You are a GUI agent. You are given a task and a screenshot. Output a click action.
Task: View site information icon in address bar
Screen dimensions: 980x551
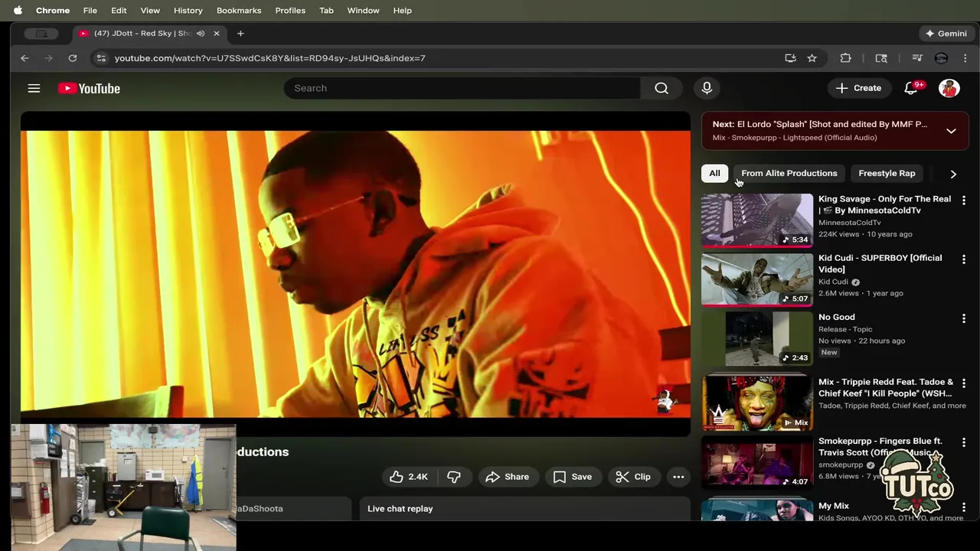pyautogui.click(x=100, y=58)
